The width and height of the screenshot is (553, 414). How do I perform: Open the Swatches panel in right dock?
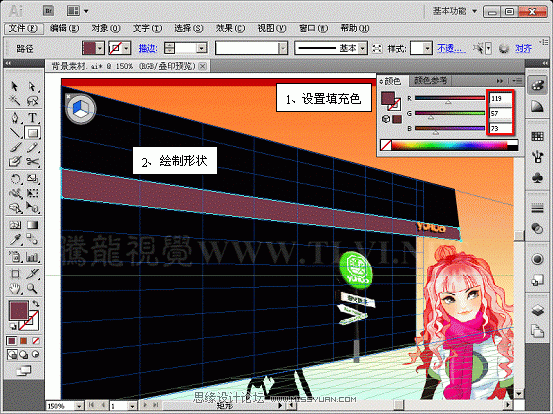pyautogui.click(x=537, y=136)
